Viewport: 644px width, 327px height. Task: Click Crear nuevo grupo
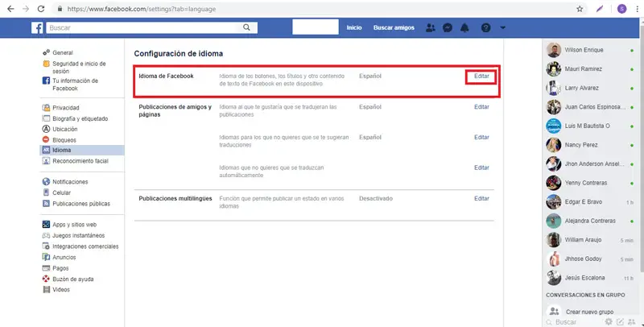589,312
